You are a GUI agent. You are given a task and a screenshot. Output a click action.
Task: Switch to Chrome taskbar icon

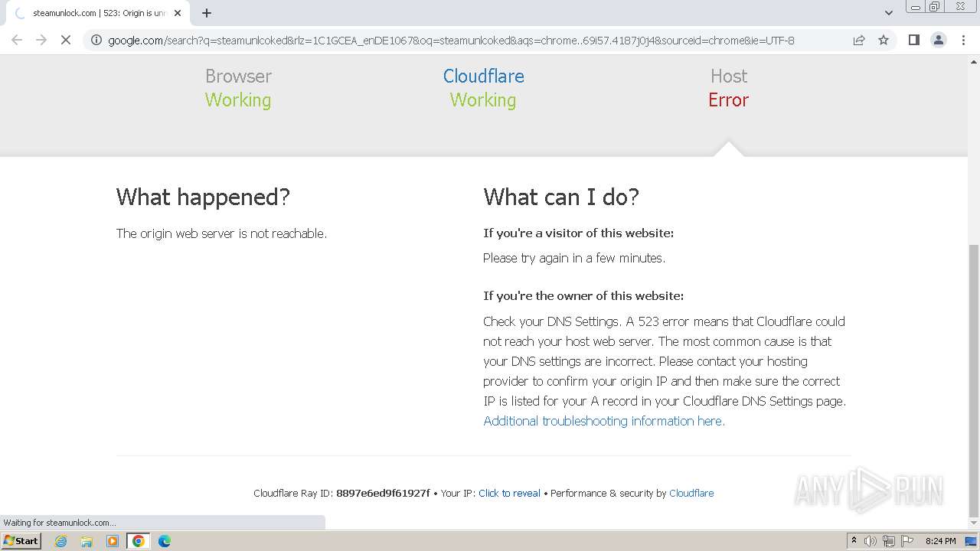[139, 541]
